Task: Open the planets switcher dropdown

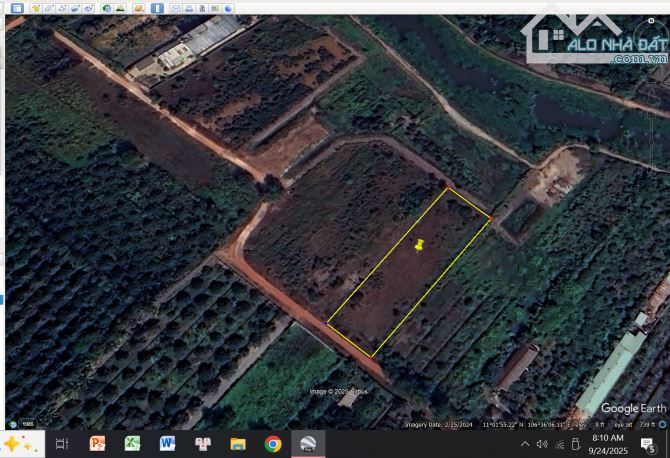Action: [x=138, y=8]
